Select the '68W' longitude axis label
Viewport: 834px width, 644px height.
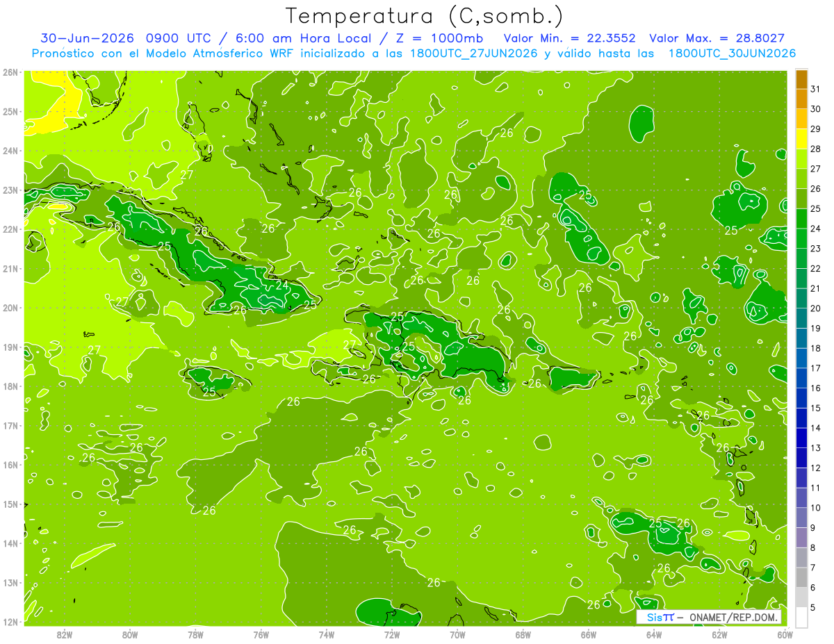523,634
